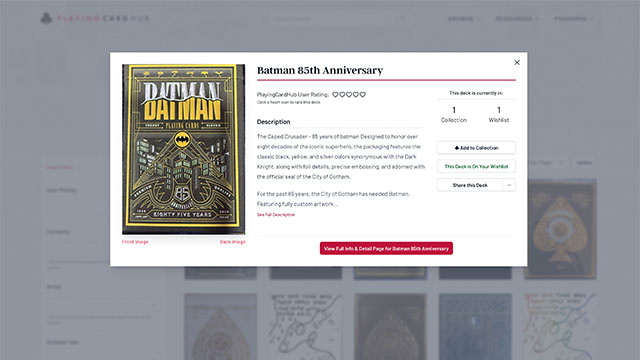This screenshot has height=360, width=640.
Task: Rate the deck with the second heart
Action: click(342, 94)
